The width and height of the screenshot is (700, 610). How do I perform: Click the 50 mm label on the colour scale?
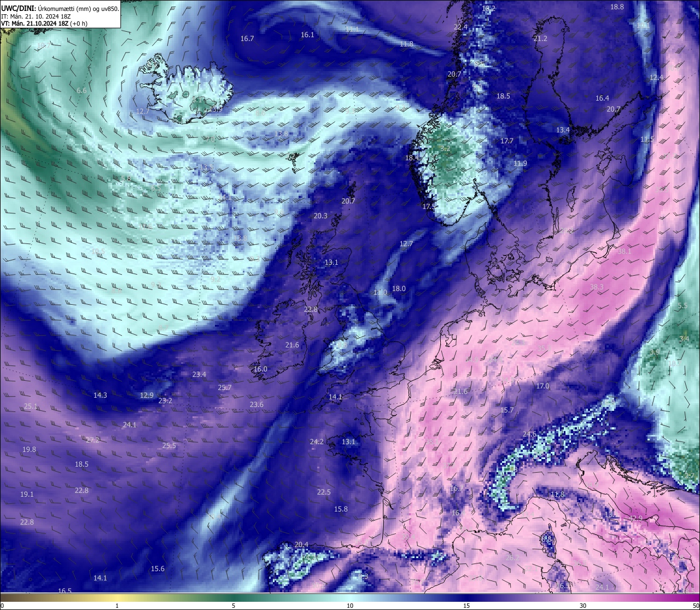pos(696,606)
